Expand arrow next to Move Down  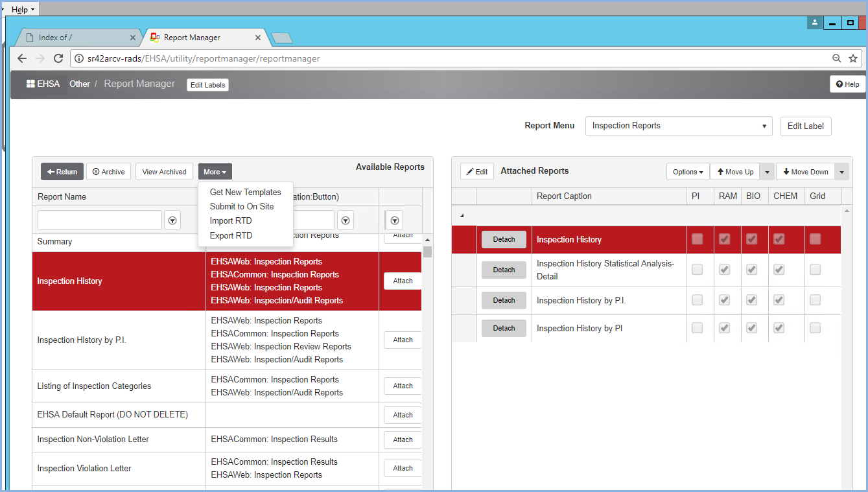841,172
